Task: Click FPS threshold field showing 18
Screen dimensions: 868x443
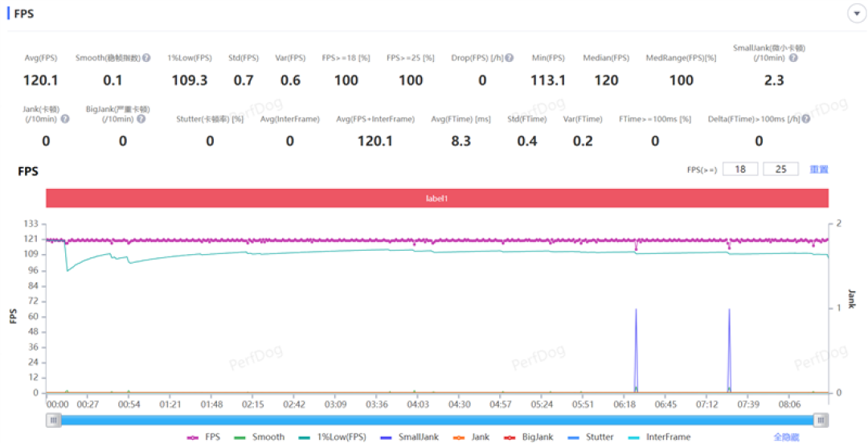Action: click(740, 169)
